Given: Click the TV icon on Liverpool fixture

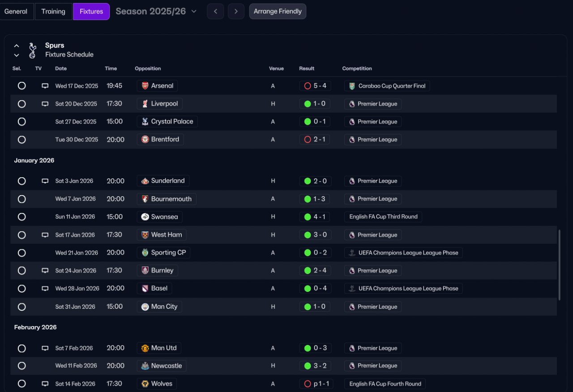Looking at the screenshot, I should tap(45, 104).
